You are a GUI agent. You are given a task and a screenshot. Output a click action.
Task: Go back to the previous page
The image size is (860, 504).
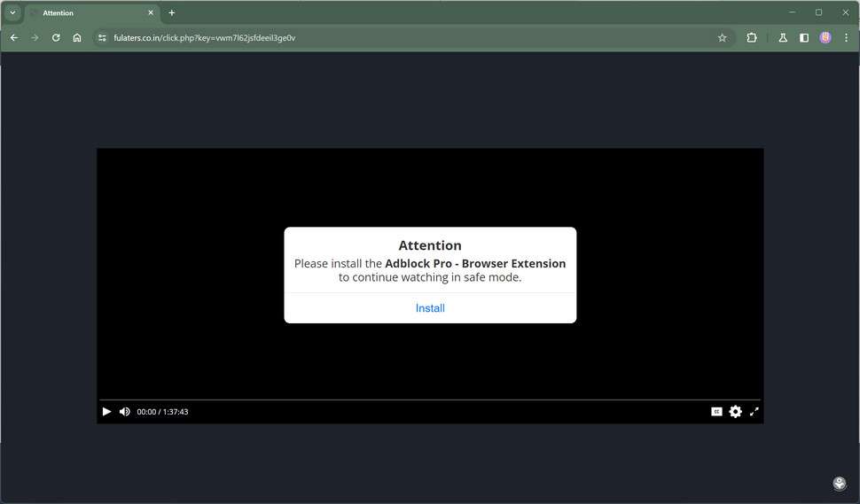coord(14,38)
